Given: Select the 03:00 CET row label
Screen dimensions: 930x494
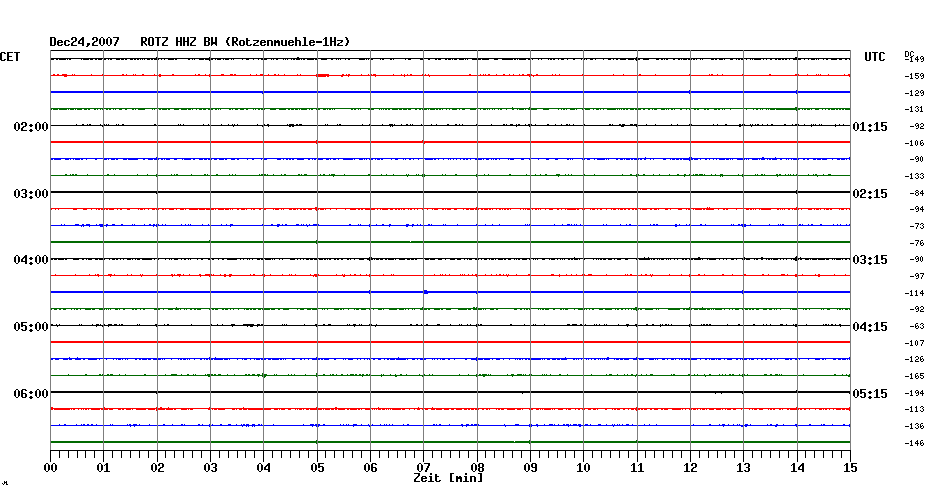Looking at the screenshot, I should 31,193.
